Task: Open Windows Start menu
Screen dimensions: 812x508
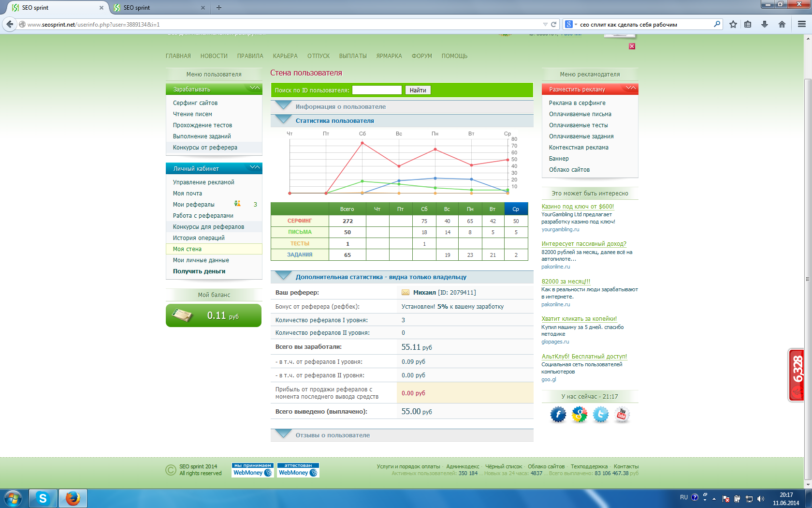Action: point(13,498)
